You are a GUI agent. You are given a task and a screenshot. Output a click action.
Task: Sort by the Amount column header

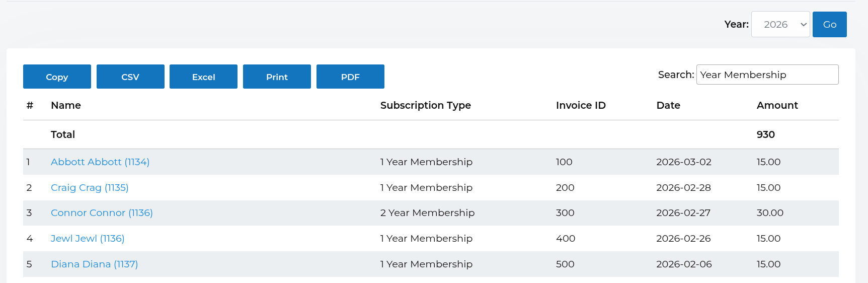pyautogui.click(x=777, y=105)
